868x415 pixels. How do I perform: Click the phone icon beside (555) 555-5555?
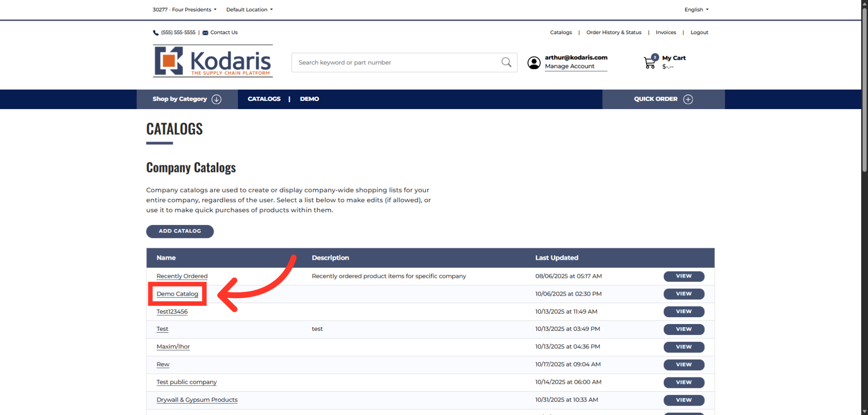point(156,33)
